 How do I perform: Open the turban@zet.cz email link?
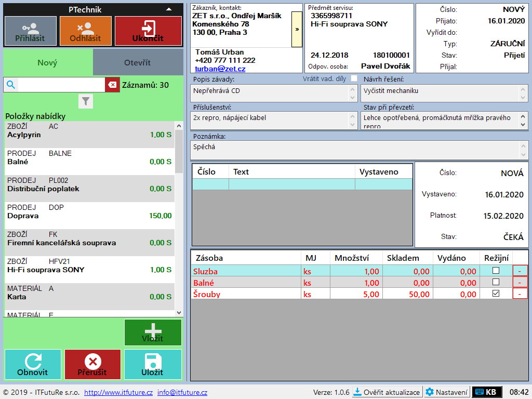coord(220,69)
